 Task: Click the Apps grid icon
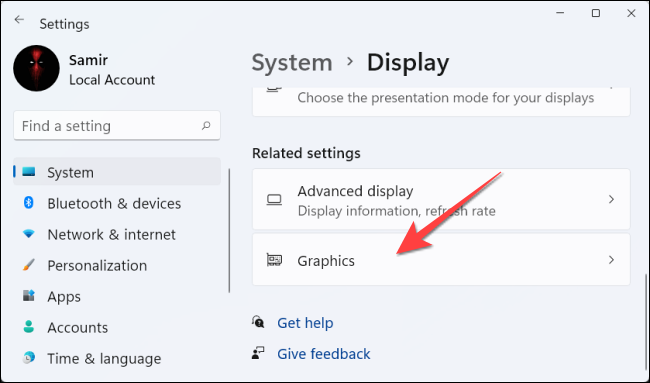click(29, 296)
